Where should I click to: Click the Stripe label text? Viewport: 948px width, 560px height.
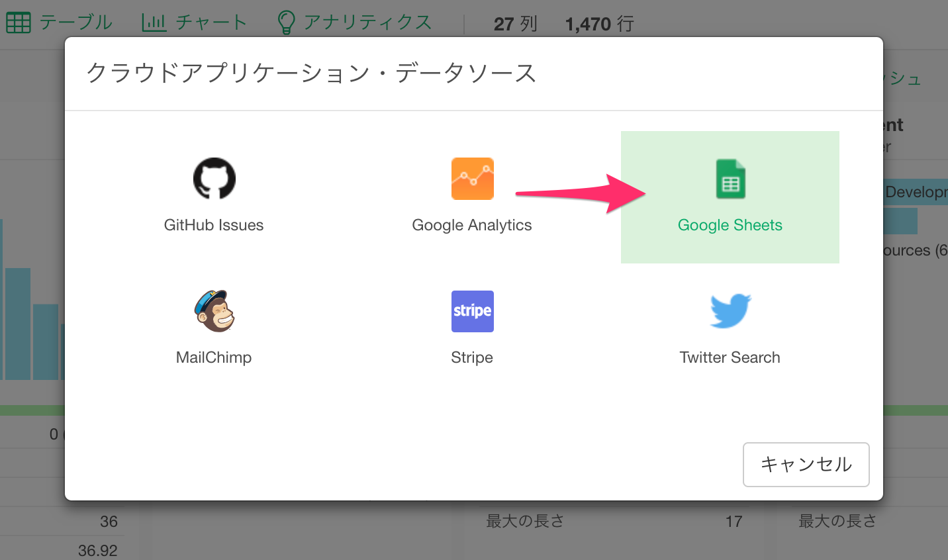click(472, 357)
